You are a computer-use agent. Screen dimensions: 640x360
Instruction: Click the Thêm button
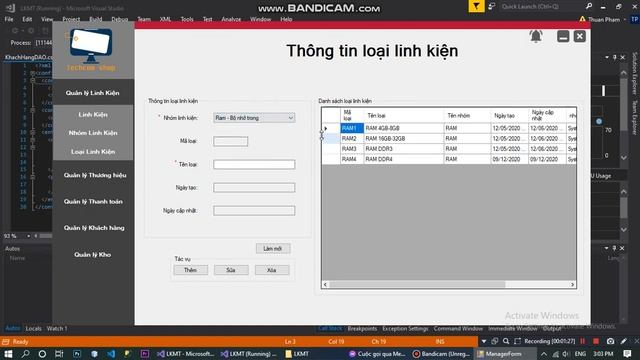tap(190, 270)
